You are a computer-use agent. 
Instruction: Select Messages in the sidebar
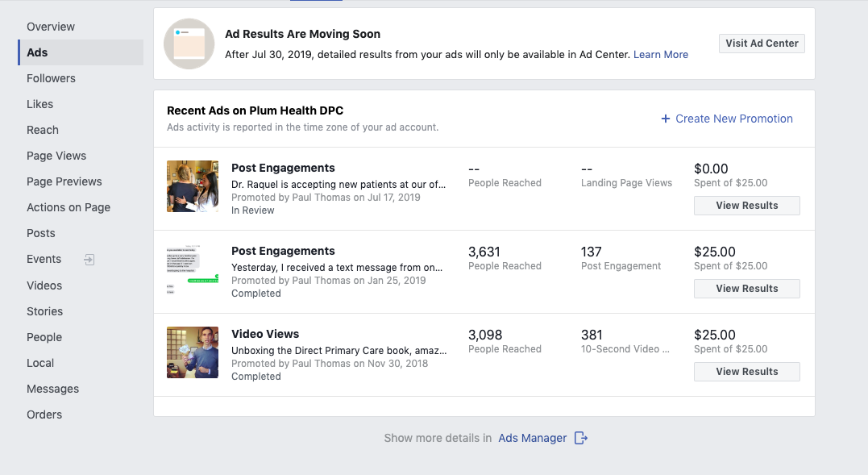pos(52,389)
